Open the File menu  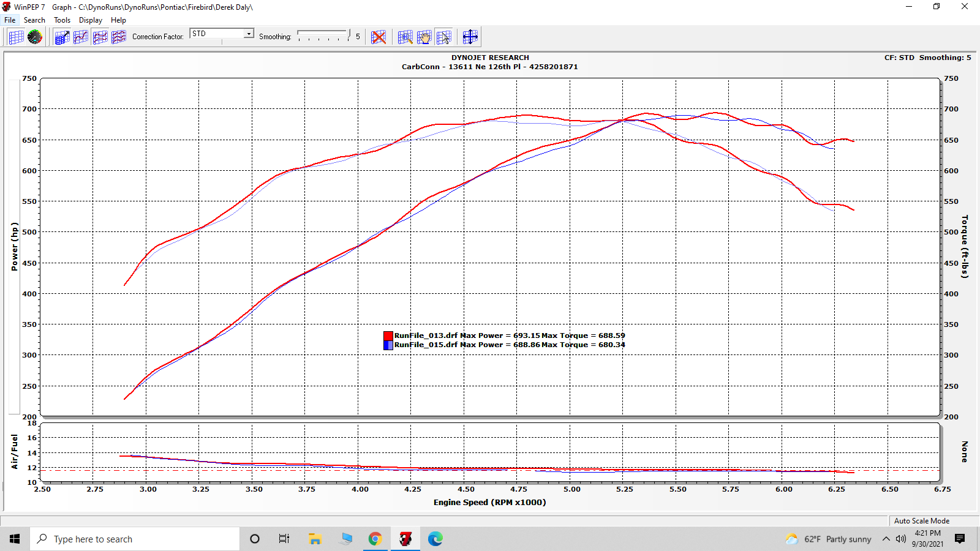point(10,20)
